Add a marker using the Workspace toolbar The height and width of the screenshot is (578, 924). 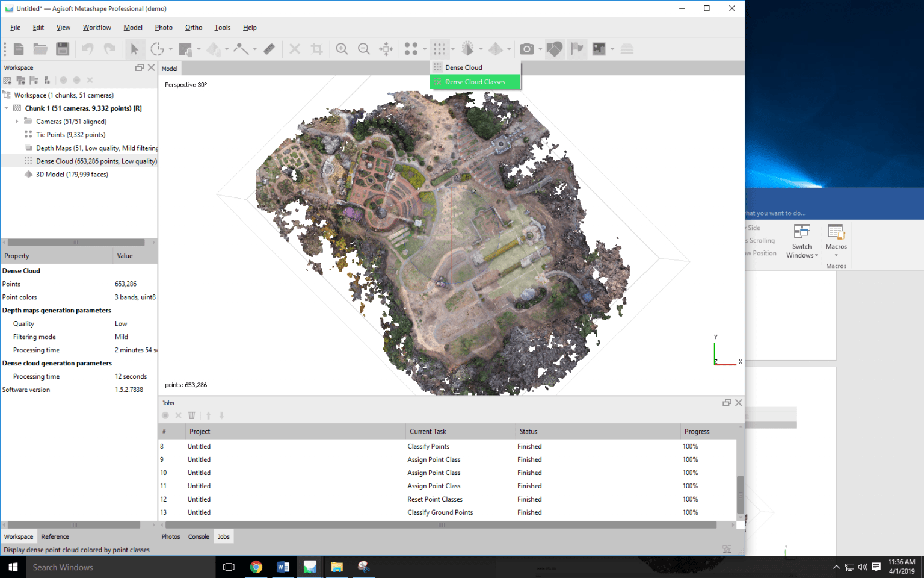[x=34, y=80]
